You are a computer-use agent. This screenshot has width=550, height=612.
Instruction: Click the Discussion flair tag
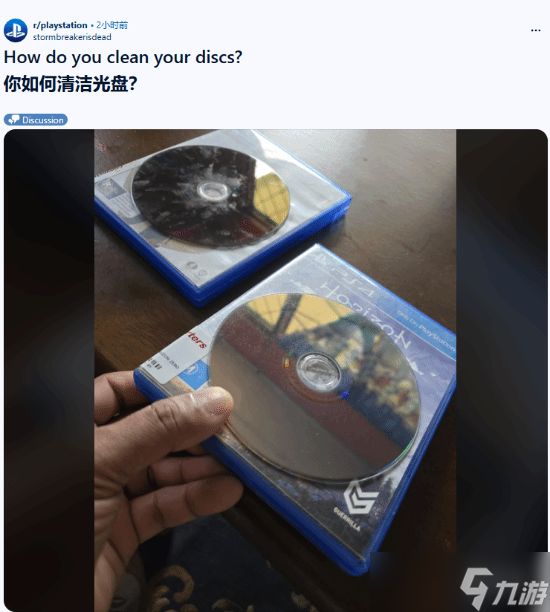[36, 120]
